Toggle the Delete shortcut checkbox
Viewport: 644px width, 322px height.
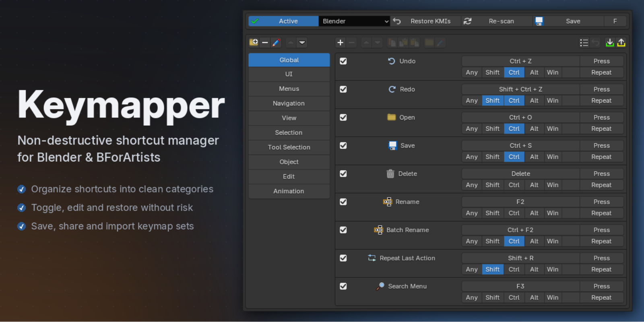[343, 174]
